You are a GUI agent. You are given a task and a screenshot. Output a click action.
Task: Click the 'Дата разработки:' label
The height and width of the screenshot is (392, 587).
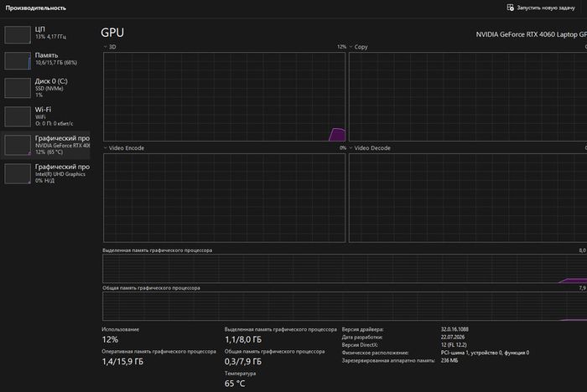tap(362, 338)
